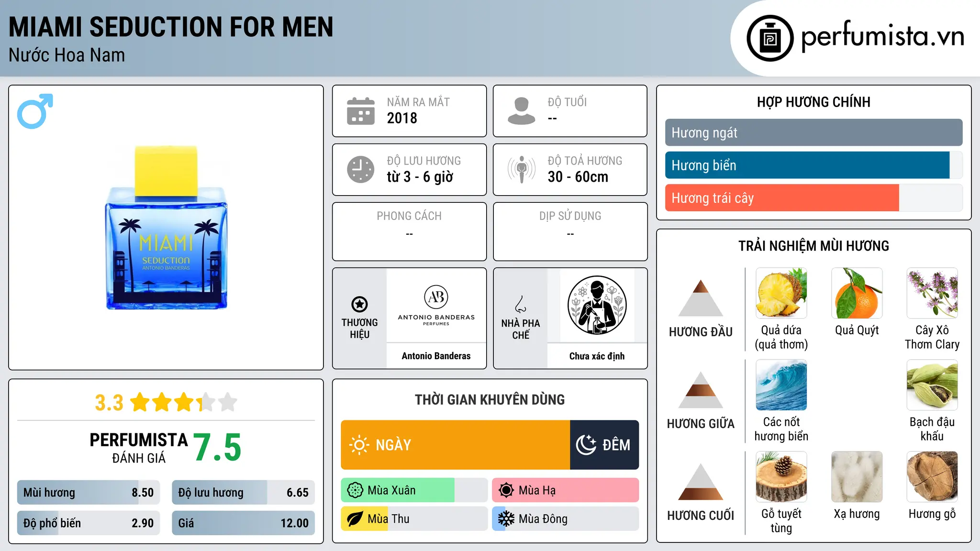Select the Xạ hương musk image
This screenshot has height=551, width=980.
[857, 477]
